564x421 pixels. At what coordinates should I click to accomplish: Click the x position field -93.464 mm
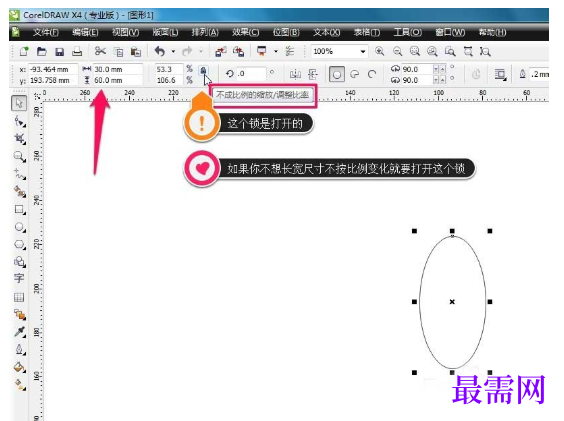[x=53, y=69]
